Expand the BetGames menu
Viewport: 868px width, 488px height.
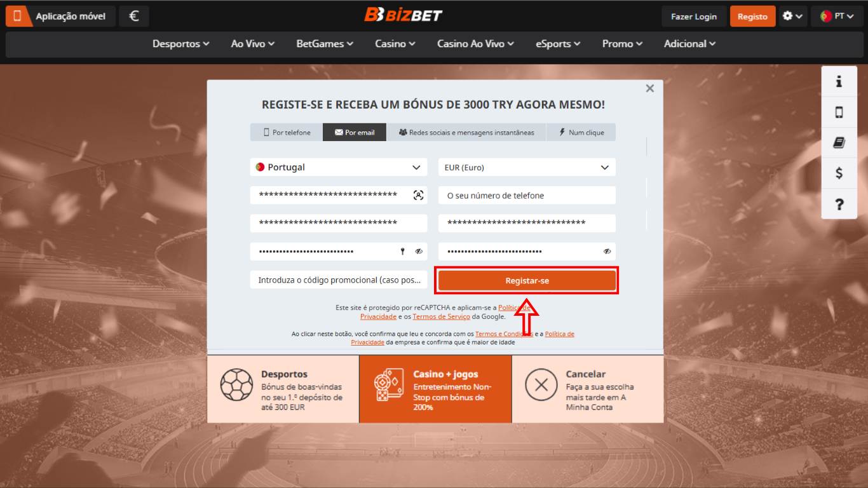(x=325, y=44)
